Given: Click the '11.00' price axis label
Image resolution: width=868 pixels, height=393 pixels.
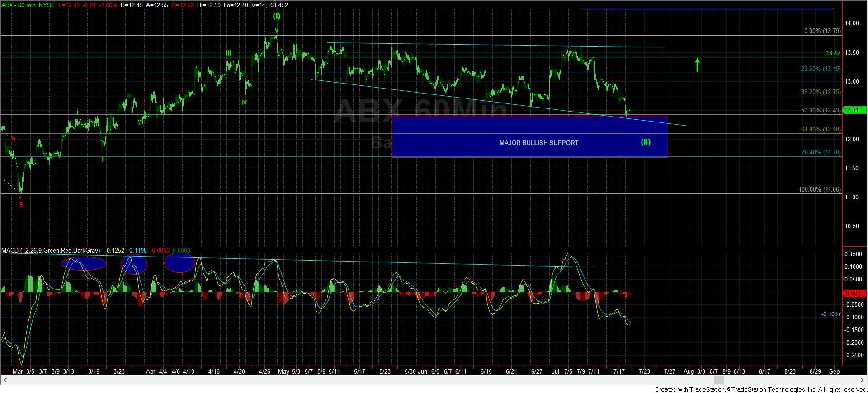Looking at the screenshot, I should tap(852, 197).
